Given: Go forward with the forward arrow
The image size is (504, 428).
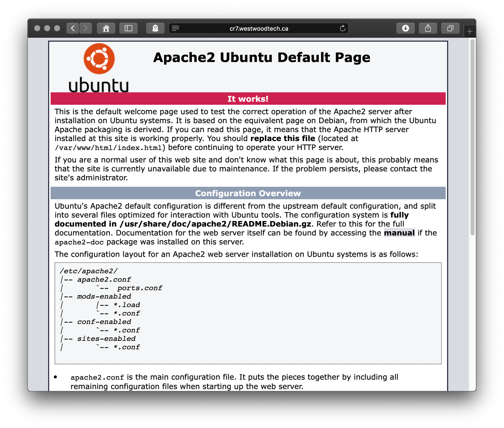Looking at the screenshot, I should click(x=86, y=28).
